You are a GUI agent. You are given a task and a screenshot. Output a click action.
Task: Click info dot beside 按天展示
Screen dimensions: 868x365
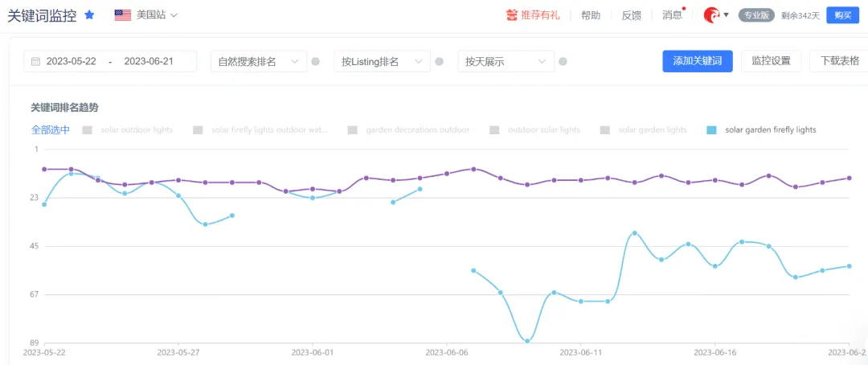563,61
